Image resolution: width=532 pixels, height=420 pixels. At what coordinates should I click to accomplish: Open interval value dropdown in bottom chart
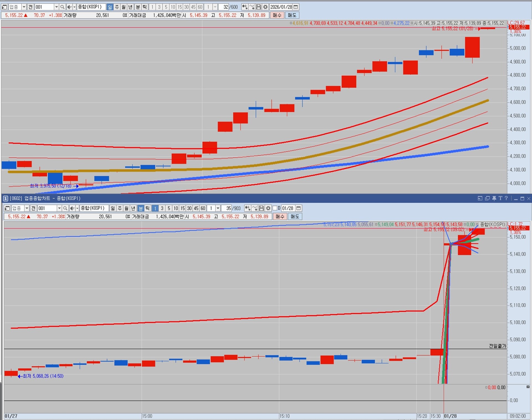coord(218,208)
